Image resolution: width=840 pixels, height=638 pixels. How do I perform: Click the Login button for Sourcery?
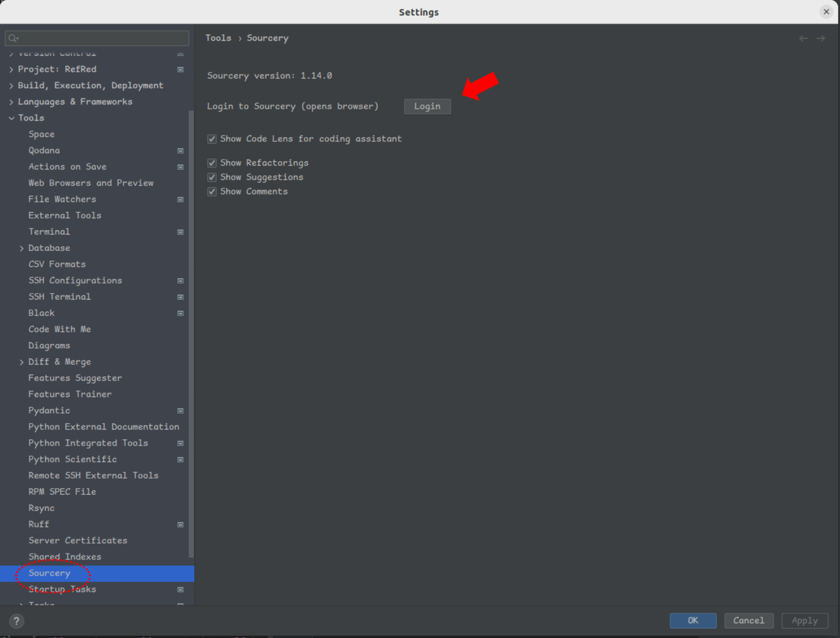pos(427,106)
